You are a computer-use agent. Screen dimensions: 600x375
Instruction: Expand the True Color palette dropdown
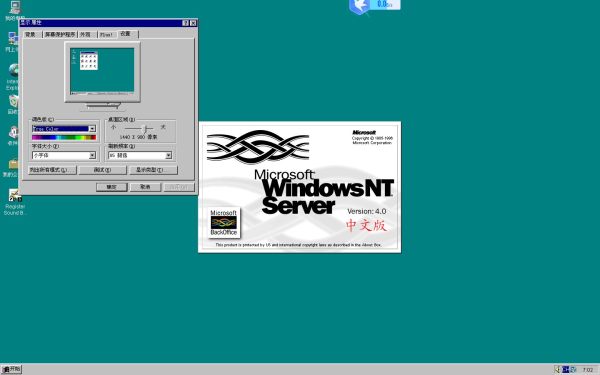coord(92,129)
